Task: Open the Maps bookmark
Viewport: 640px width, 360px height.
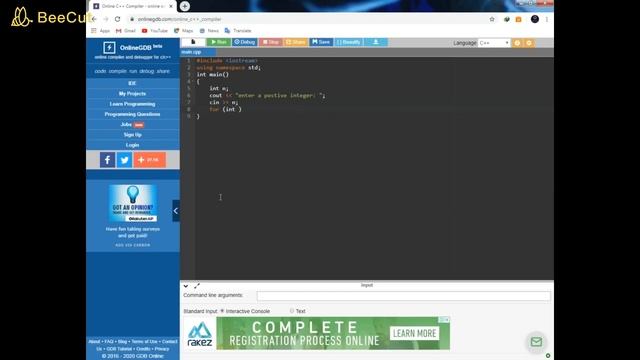Action: [183, 31]
